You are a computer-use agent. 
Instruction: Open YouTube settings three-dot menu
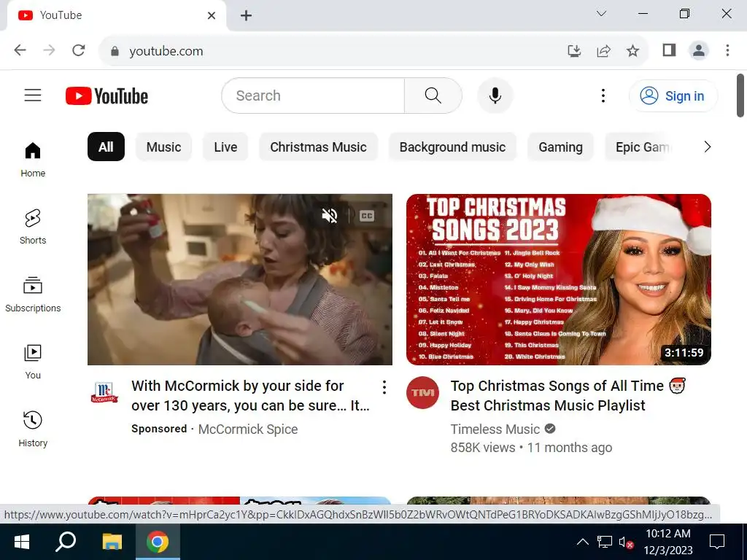603,96
